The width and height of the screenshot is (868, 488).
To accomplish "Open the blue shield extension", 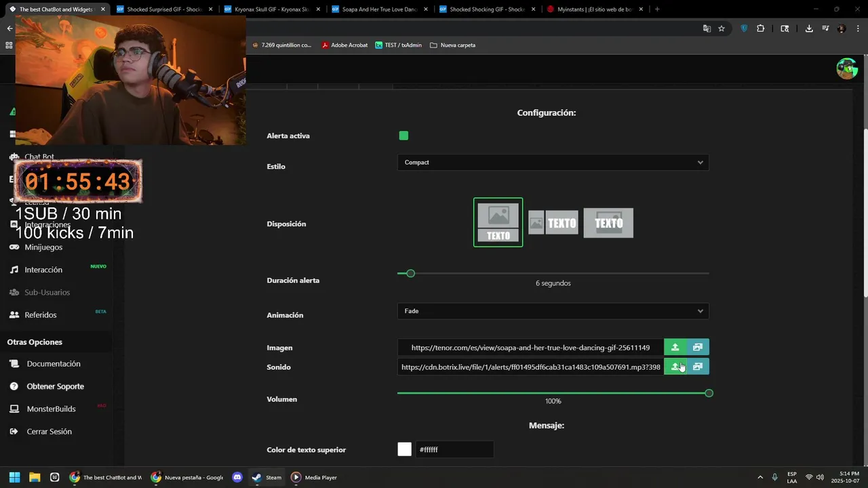I will tap(744, 28).
